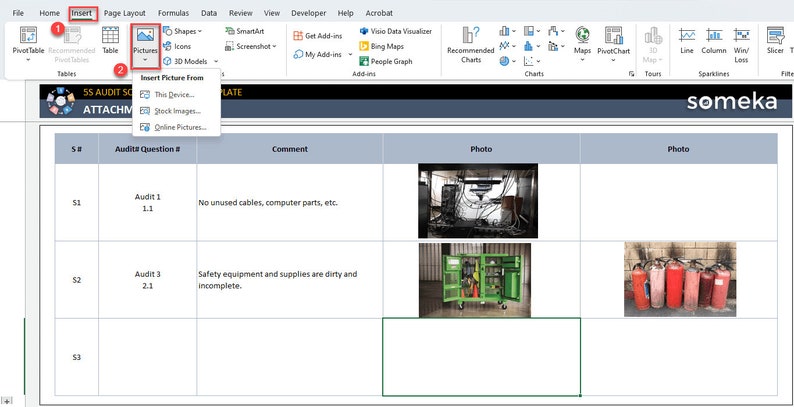
Task: Click the 'S3' row label cell
Action: pos(76,357)
